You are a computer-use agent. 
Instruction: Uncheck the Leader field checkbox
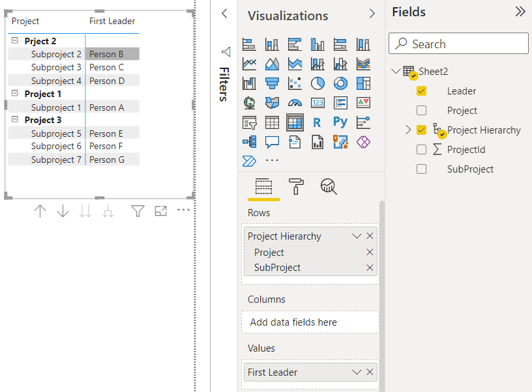tap(421, 91)
